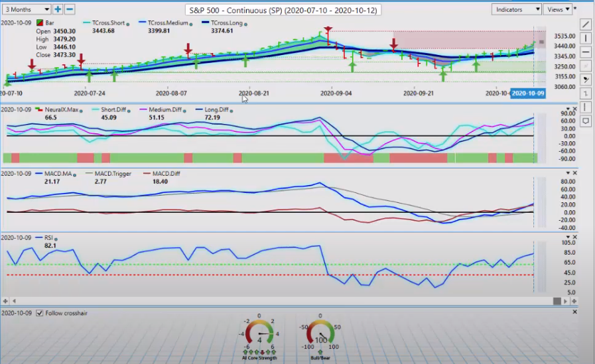Close the NeuralX indicator panel
Viewport: 595px width, 364px height.
tap(574, 109)
